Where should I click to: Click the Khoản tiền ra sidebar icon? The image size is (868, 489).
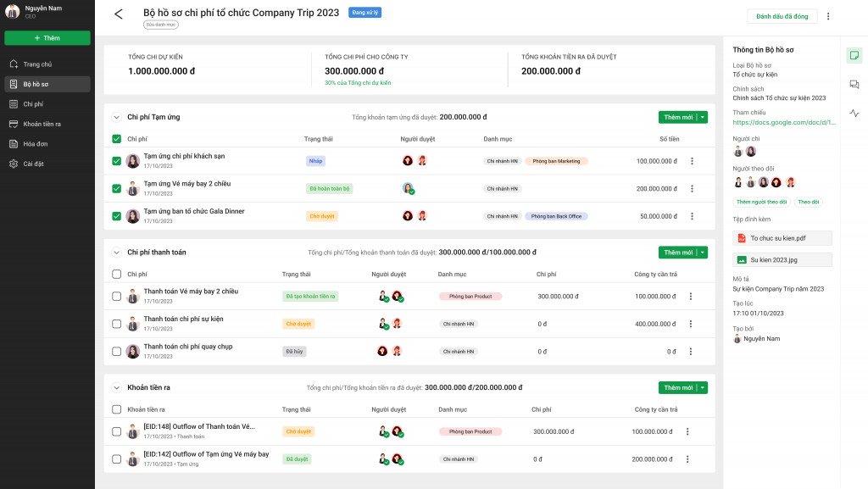tap(14, 124)
